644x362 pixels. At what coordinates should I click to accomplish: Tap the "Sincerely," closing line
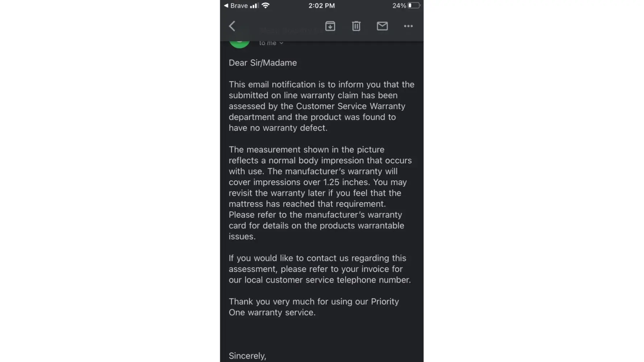click(247, 355)
